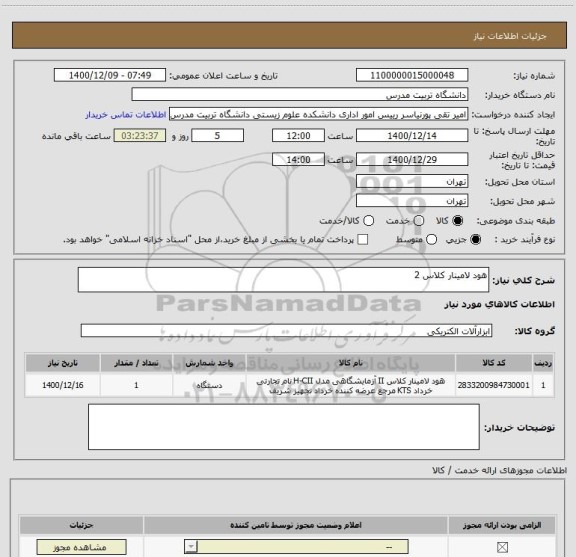
Task: Click the واحد شمارش column header
Action: 209,363
